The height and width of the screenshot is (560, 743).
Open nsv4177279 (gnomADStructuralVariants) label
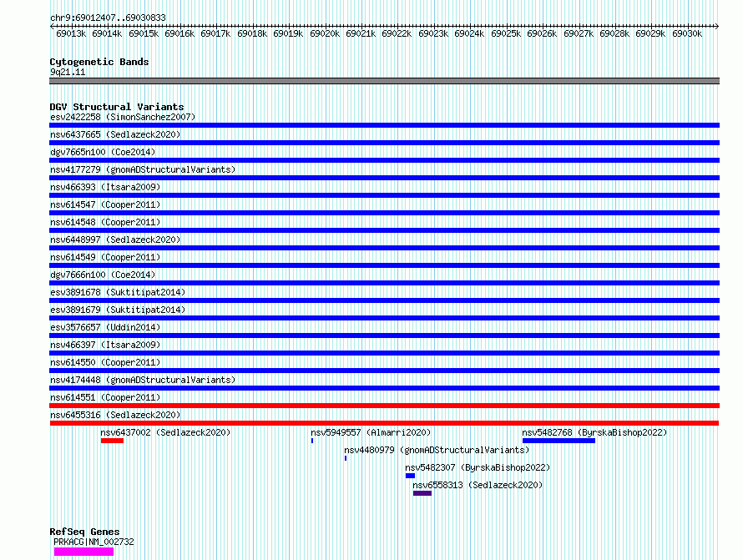[x=143, y=169]
